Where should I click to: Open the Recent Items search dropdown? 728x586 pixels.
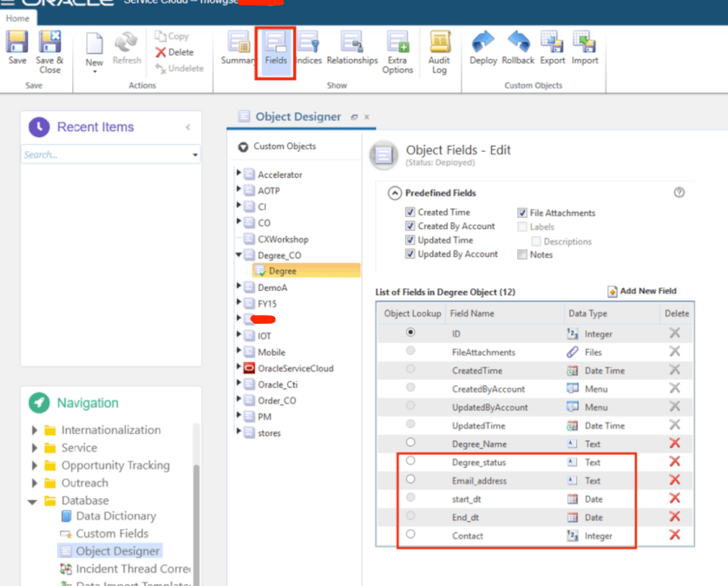click(194, 155)
